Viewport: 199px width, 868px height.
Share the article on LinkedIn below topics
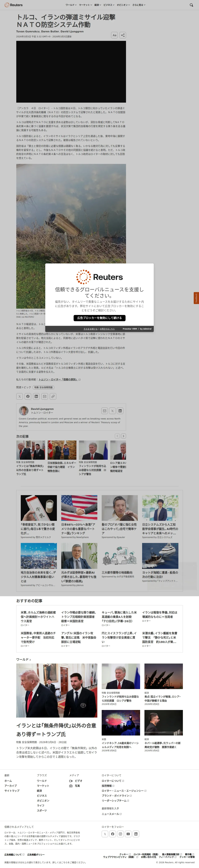tap(36, 396)
